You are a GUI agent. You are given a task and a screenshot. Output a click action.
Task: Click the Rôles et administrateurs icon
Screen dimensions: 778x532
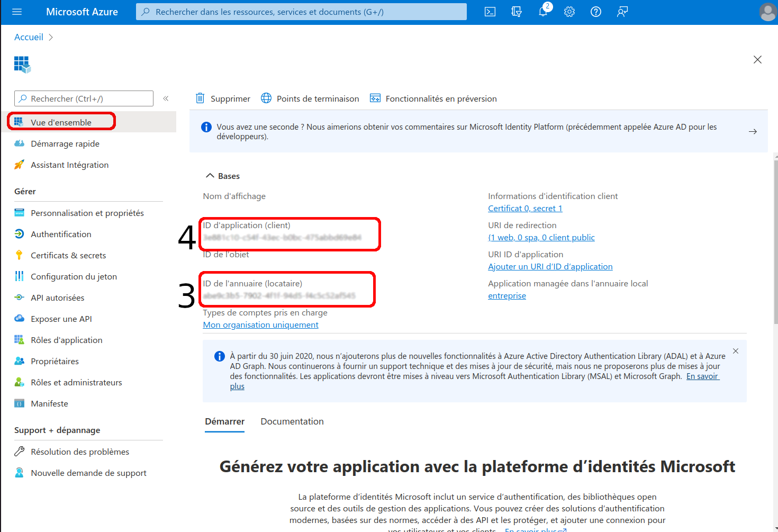pos(20,382)
